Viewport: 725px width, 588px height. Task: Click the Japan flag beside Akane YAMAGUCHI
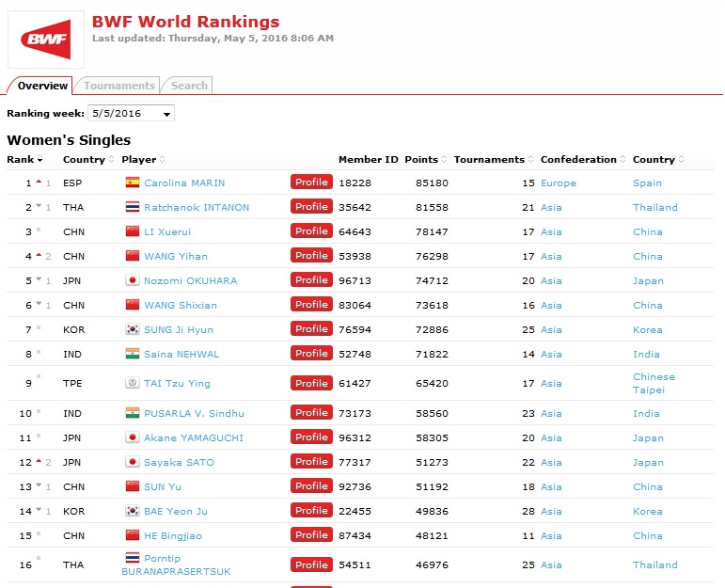click(133, 437)
